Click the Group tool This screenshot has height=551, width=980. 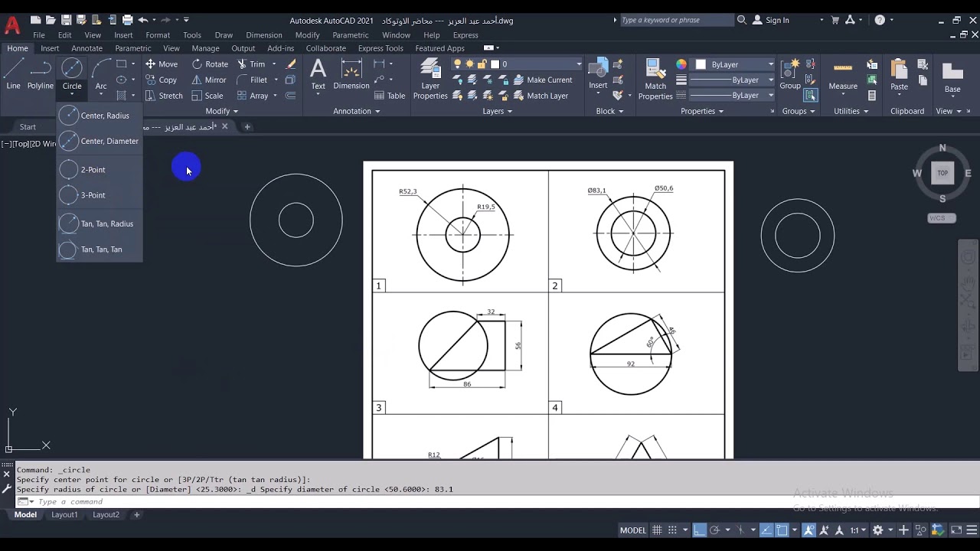(790, 75)
